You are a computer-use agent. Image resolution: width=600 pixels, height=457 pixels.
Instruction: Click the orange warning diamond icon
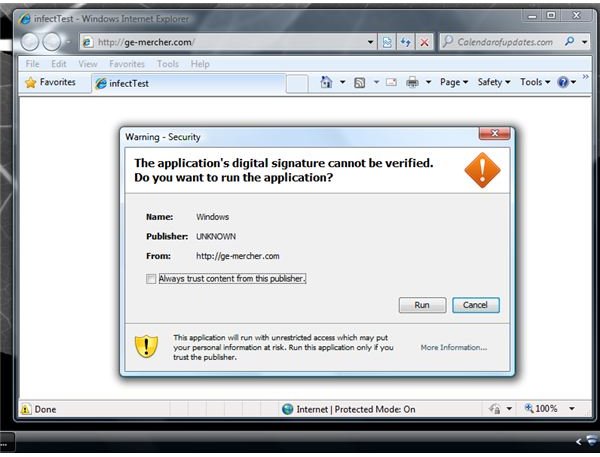482,170
